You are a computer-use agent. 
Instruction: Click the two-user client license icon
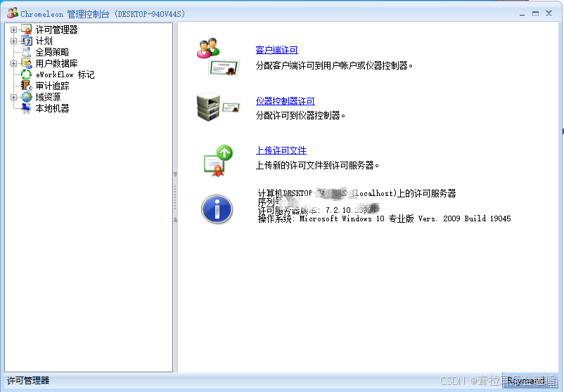click(x=218, y=57)
